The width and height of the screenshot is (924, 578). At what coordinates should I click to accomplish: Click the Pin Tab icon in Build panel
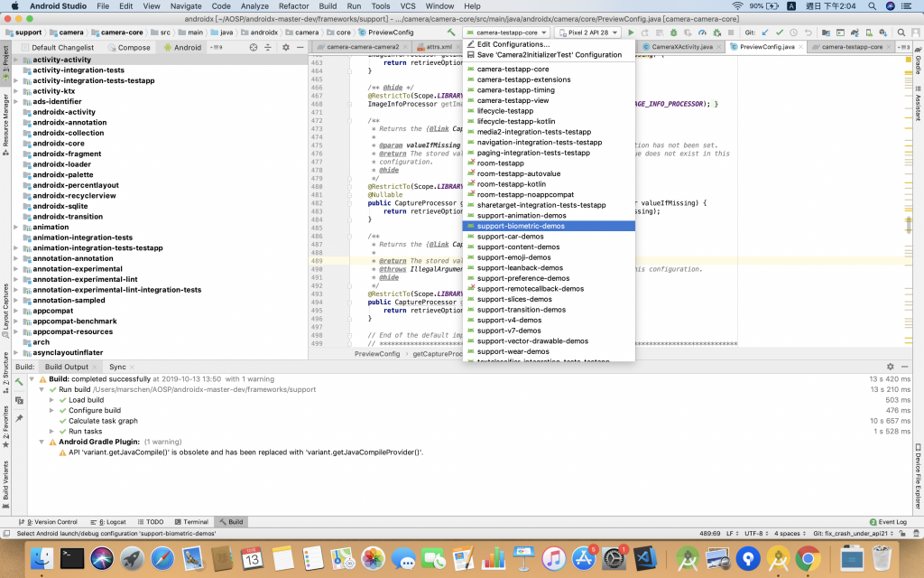(19, 418)
